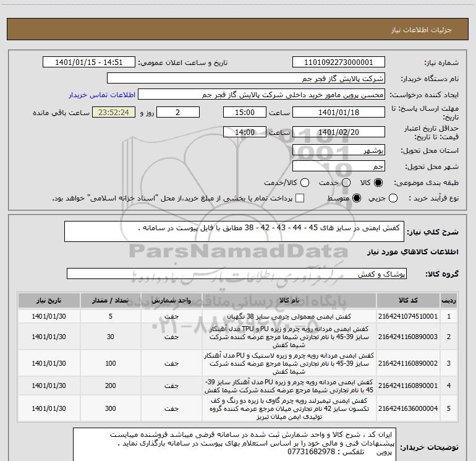The image size is (476, 461).
Task: Click the buyer notes text area
Action: (x=234, y=444)
